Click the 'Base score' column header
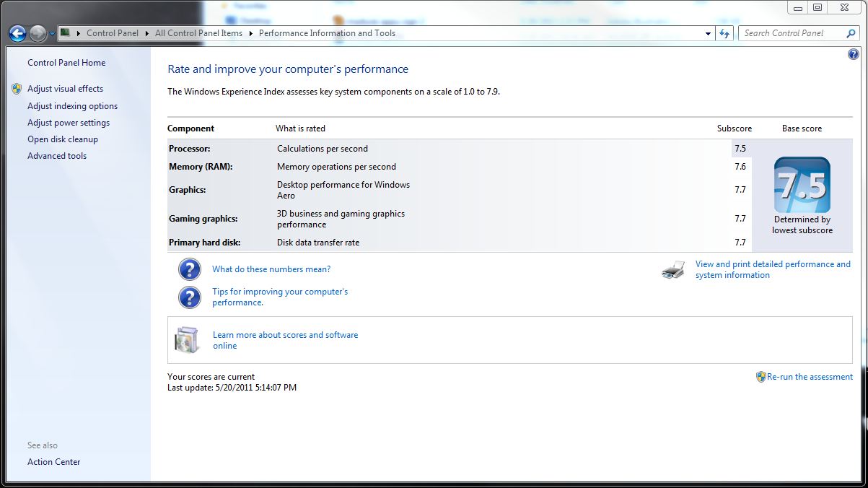This screenshot has height=488, width=868. [x=802, y=128]
